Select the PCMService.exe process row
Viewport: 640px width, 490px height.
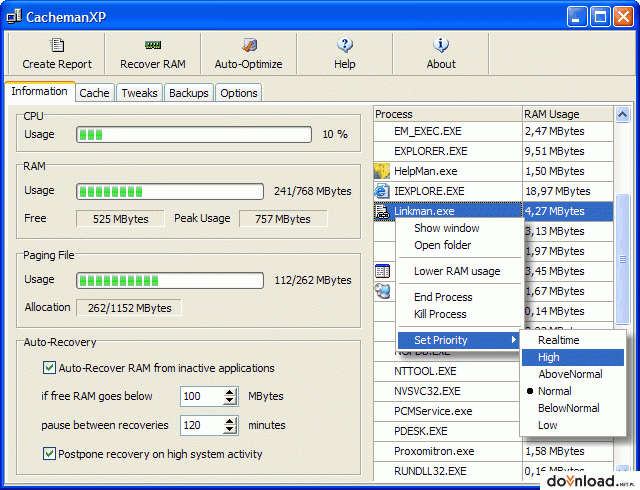(x=447, y=411)
